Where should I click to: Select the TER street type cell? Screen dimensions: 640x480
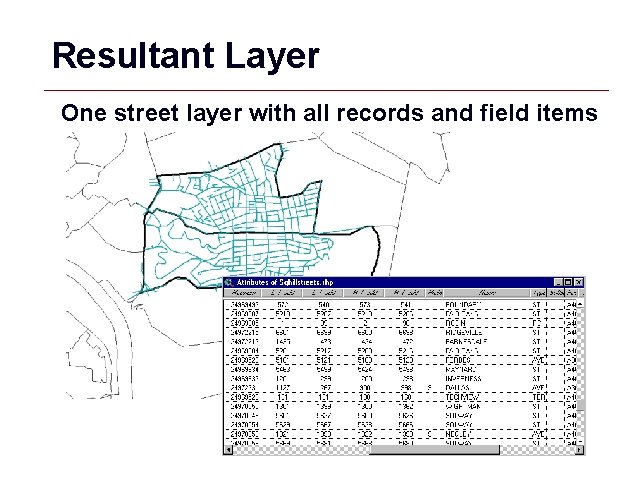click(x=539, y=397)
